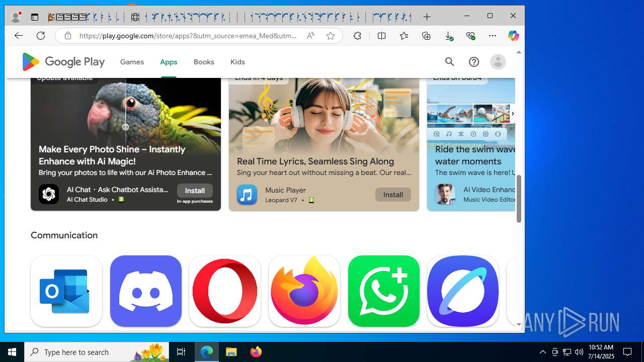The width and height of the screenshot is (644, 362).
Task: Open Google Play logo home link
Action: [x=63, y=62]
